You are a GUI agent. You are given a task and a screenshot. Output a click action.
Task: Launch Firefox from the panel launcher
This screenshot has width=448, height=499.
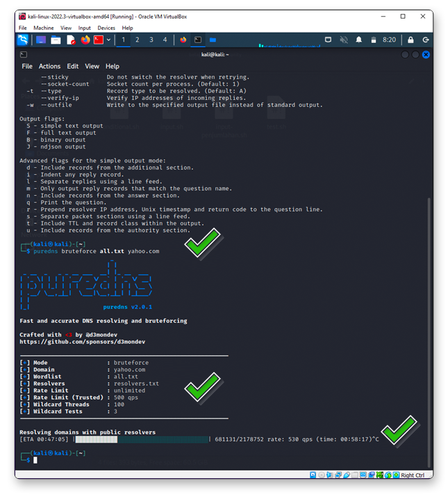[x=85, y=40]
